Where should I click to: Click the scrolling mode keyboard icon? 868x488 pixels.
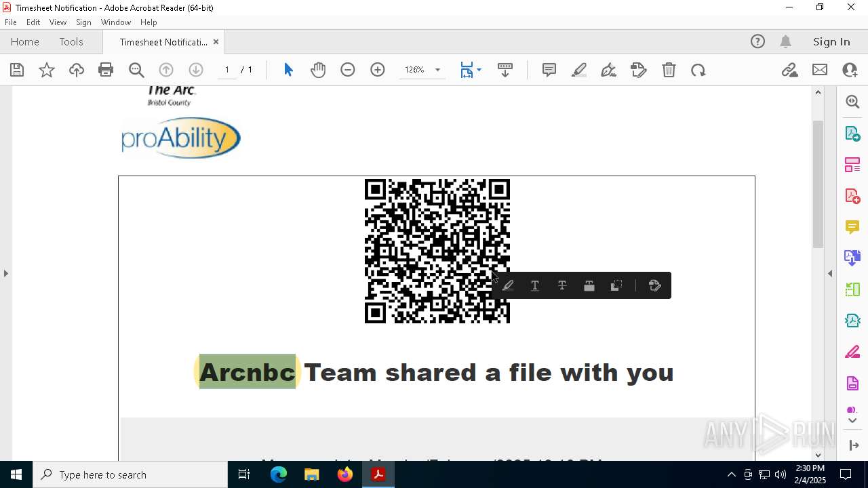pyautogui.click(x=505, y=70)
